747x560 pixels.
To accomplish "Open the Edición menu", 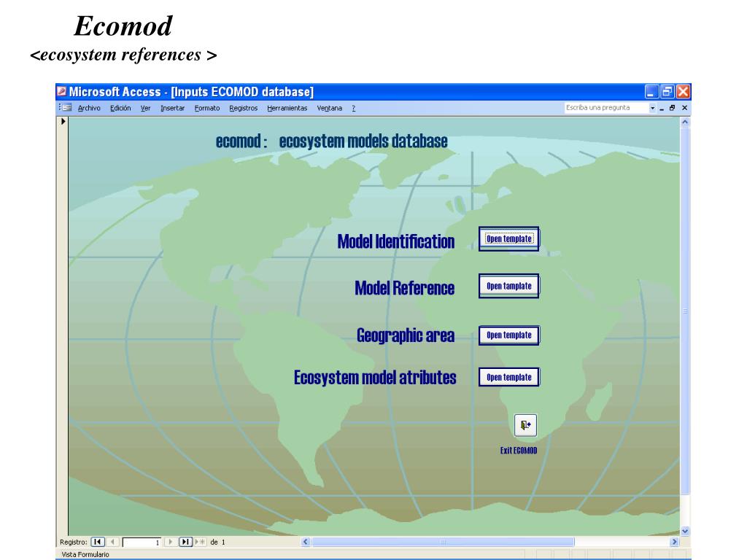I will [x=120, y=108].
